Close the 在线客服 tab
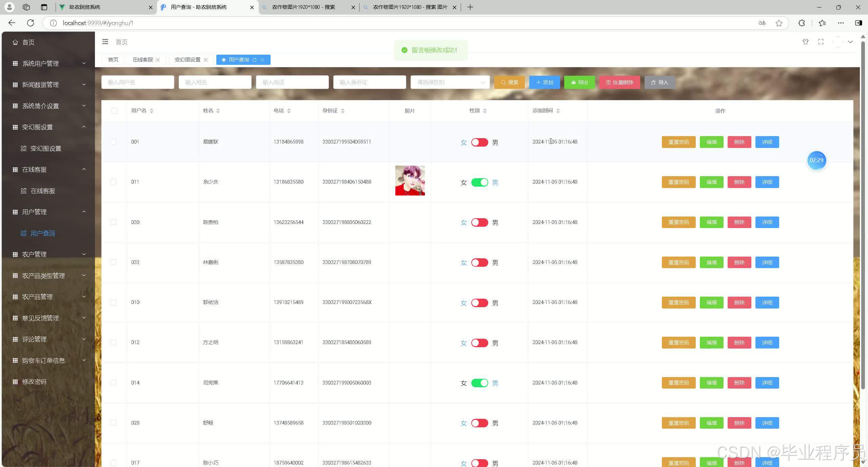The height and width of the screenshot is (467, 868). pos(158,60)
